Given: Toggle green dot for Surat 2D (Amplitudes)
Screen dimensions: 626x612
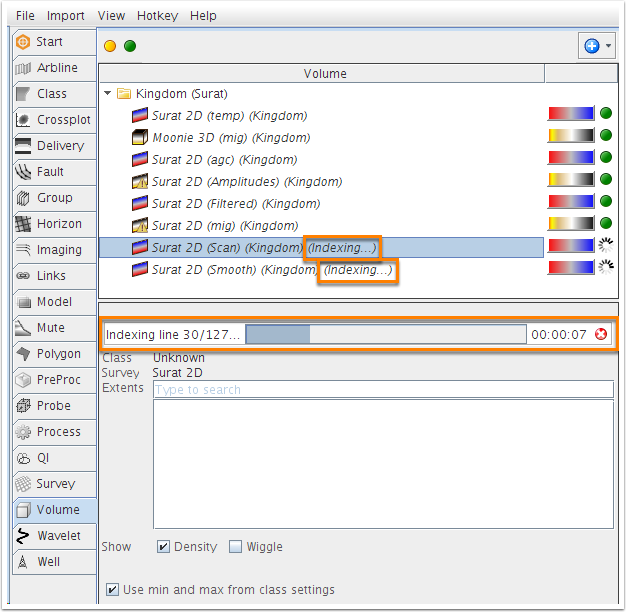Looking at the screenshot, I should tap(606, 179).
